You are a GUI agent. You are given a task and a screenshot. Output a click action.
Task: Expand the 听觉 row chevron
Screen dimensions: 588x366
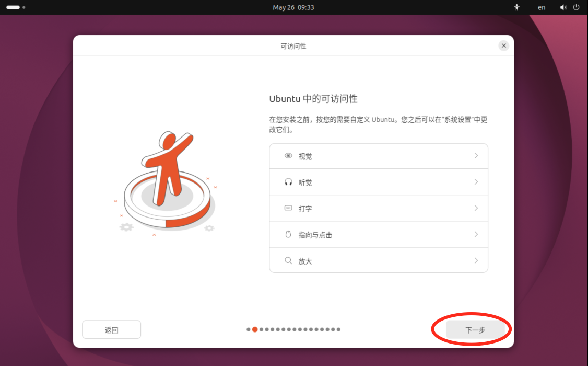coord(476,182)
